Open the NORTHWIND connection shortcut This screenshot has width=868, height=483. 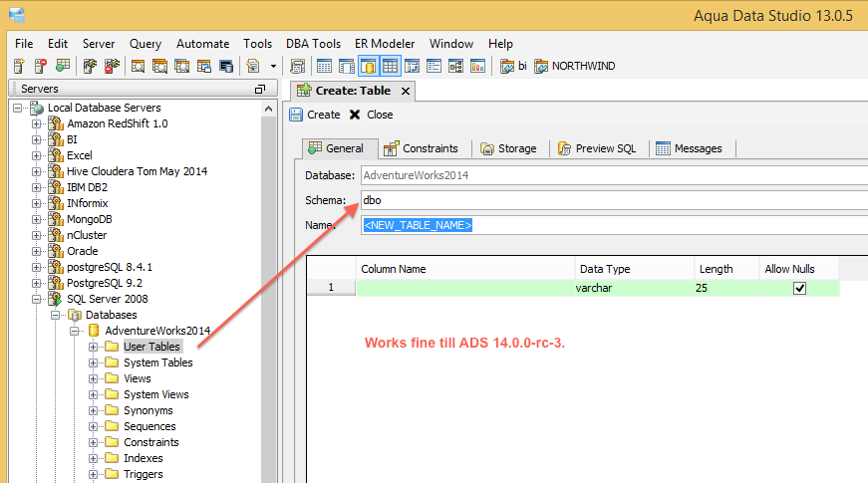[x=575, y=67]
